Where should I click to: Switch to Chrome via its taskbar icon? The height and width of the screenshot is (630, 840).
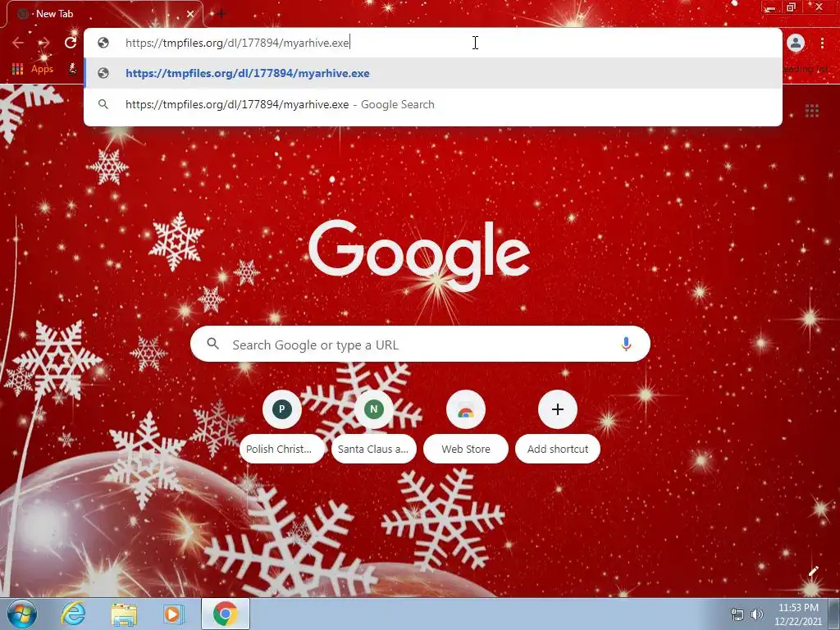[x=225, y=614]
